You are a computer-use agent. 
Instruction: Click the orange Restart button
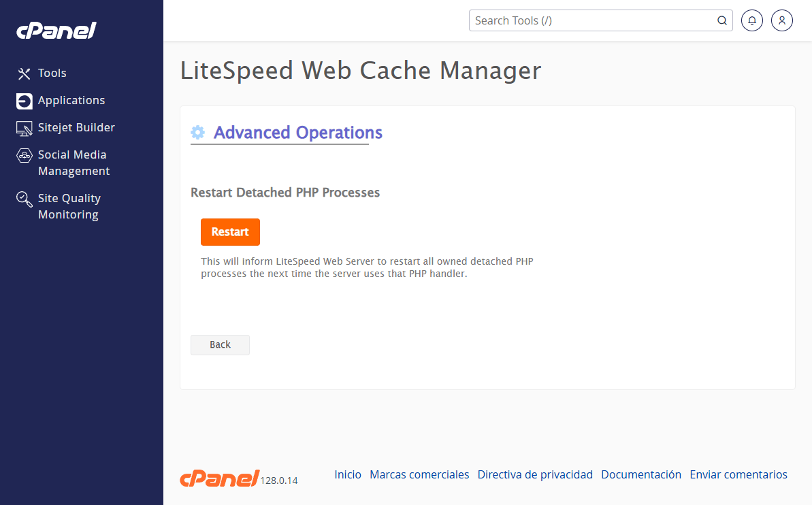pyautogui.click(x=231, y=232)
